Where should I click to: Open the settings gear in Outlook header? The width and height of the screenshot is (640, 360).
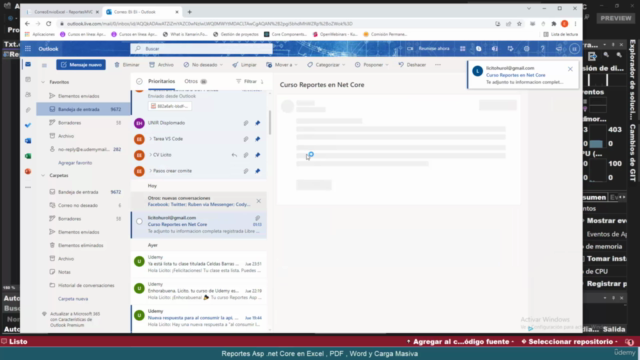click(x=527, y=49)
